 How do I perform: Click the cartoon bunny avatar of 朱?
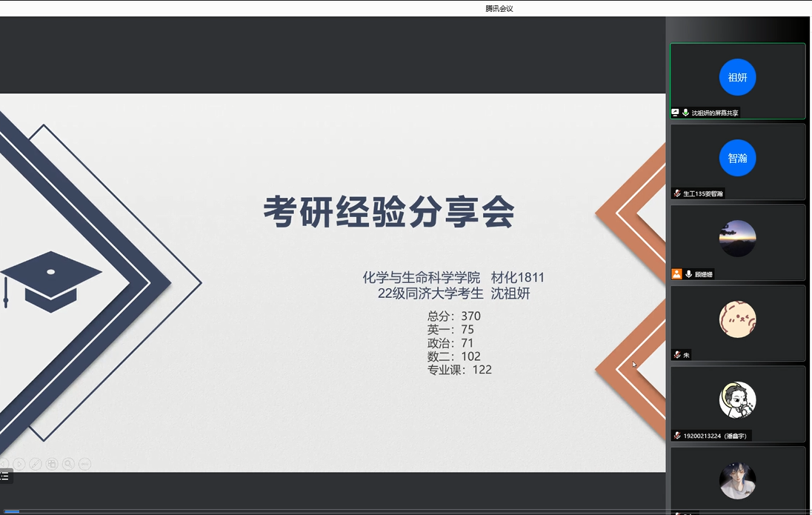tap(737, 319)
